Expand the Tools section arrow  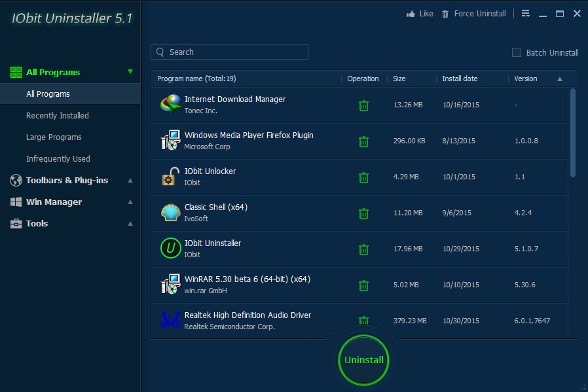130,224
